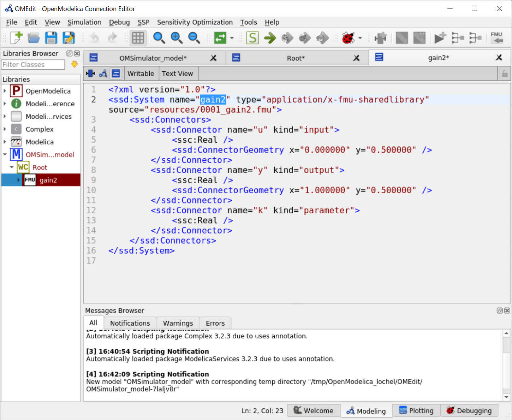
Task: Expand the Modeli...erence library node
Action: click(5, 104)
